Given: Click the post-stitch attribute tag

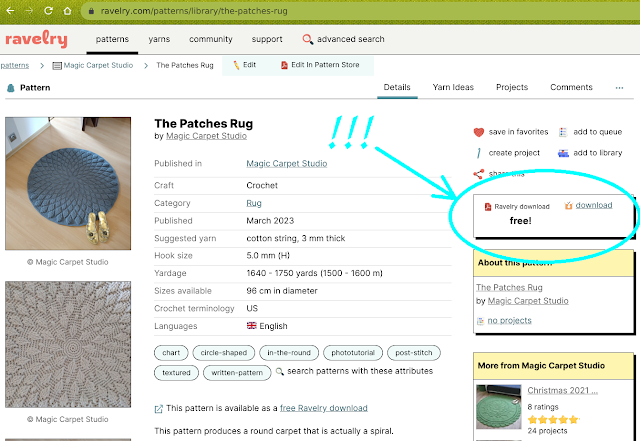Looking at the screenshot, I should pyautogui.click(x=414, y=353).
